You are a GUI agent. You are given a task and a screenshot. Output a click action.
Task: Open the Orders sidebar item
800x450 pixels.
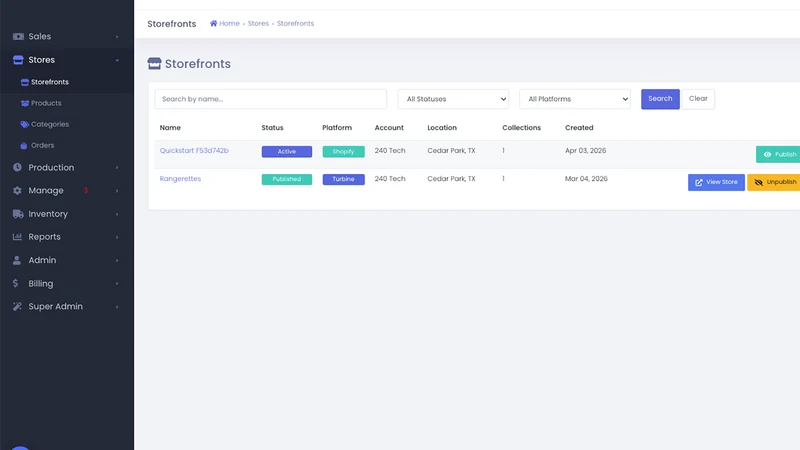[42, 145]
